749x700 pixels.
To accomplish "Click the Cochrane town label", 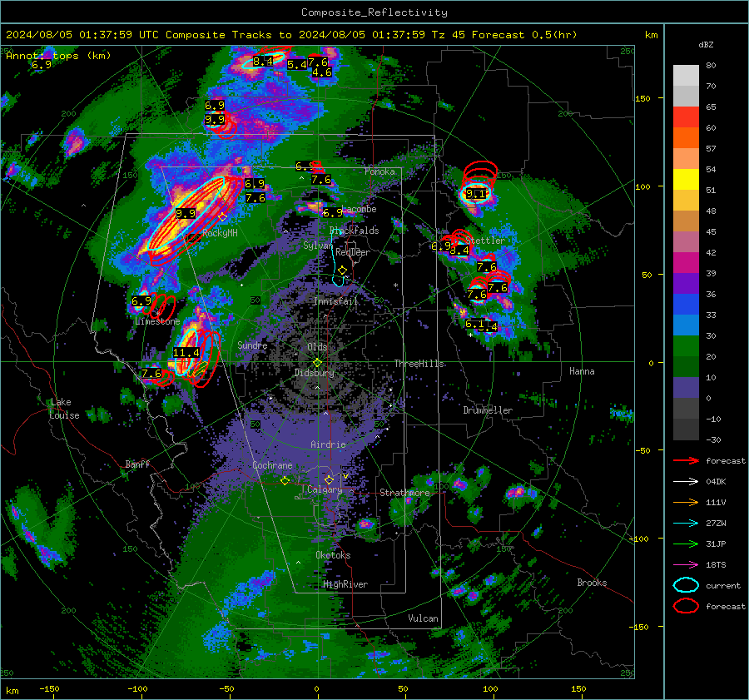I will pyautogui.click(x=272, y=465).
